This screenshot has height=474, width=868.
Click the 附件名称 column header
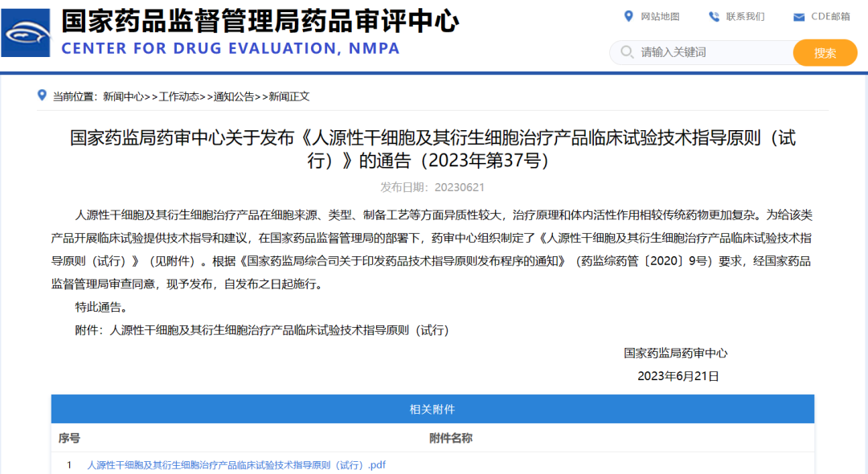451,438
